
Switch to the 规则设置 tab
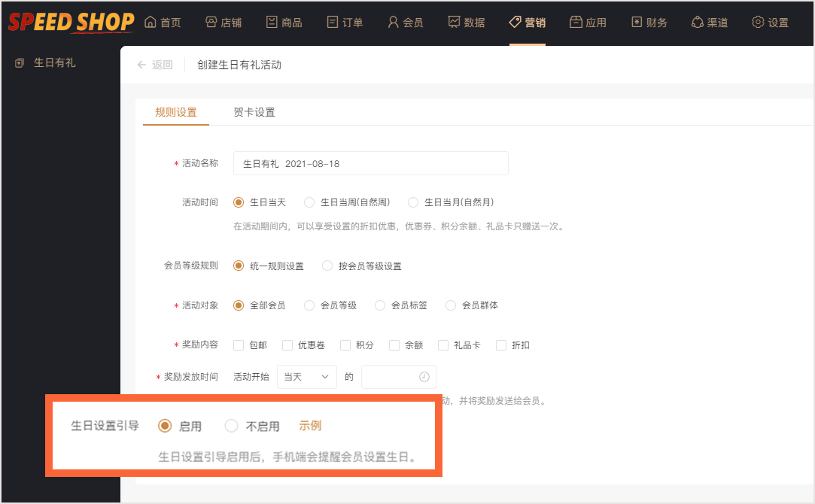[176, 112]
